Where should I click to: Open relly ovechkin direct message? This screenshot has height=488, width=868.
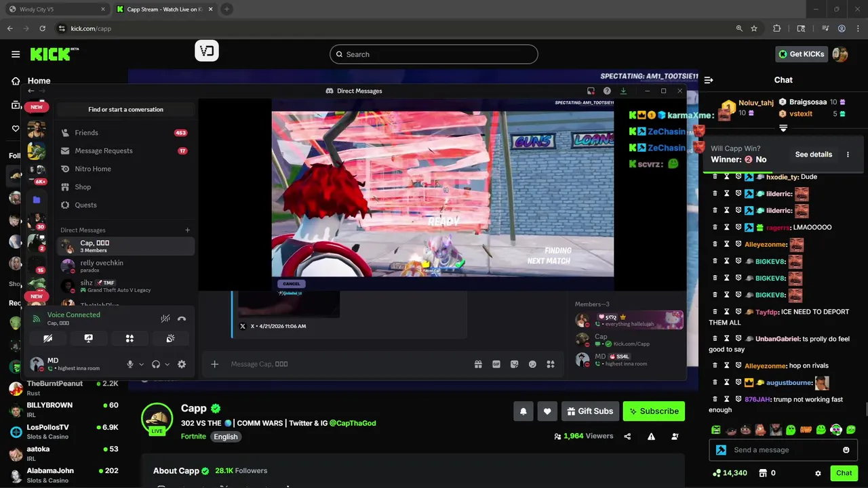[125, 266]
